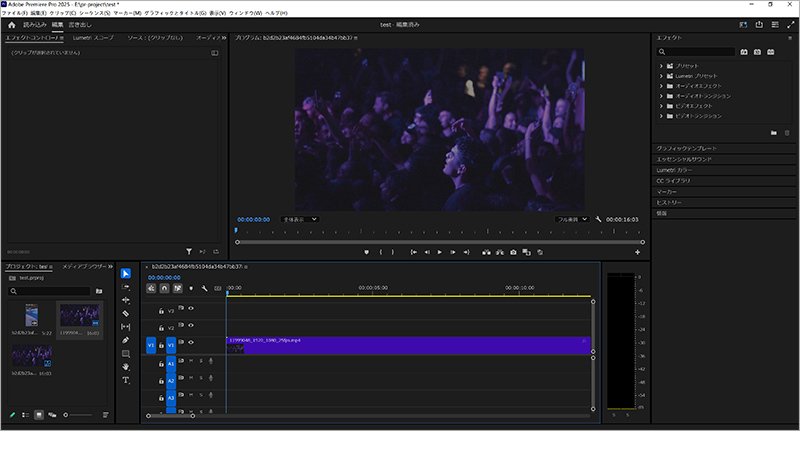This screenshot has width=800, height=451.
Task: Select the Slip tool
Action: 126,327
